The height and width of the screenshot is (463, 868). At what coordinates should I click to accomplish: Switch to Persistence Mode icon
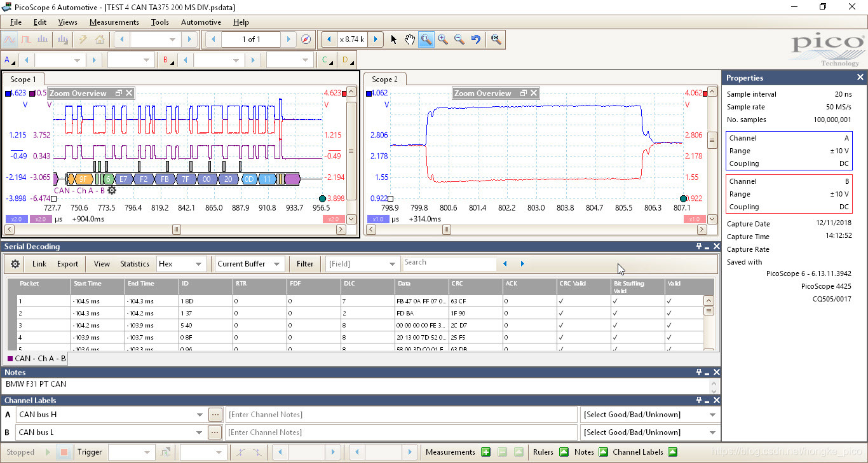[26, 39]
